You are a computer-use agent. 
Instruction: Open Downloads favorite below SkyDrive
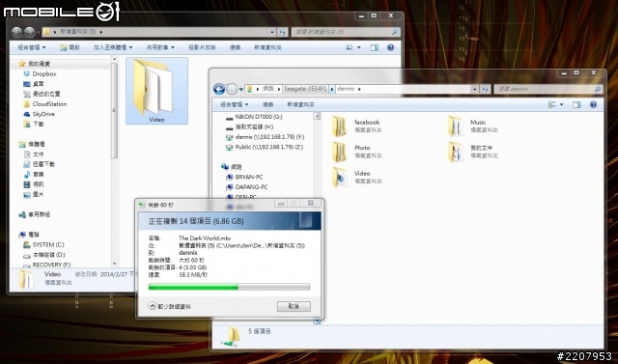coord(38,124)
